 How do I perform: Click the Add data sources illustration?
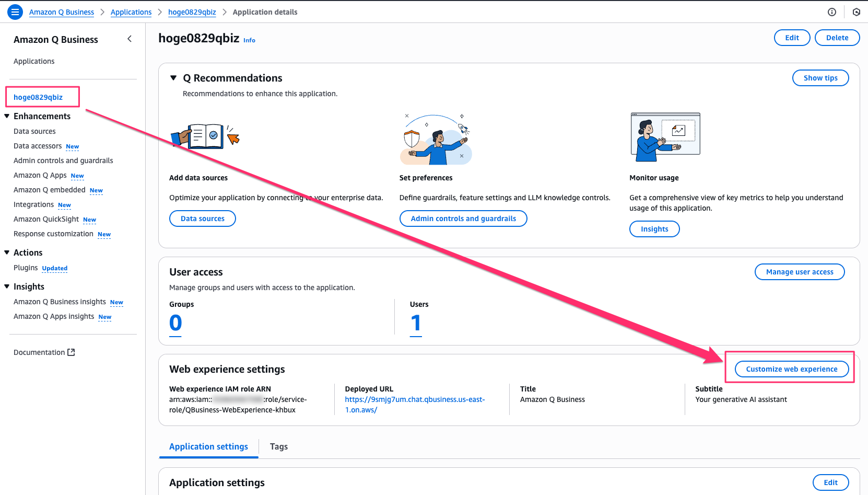(x=205, y=136)
